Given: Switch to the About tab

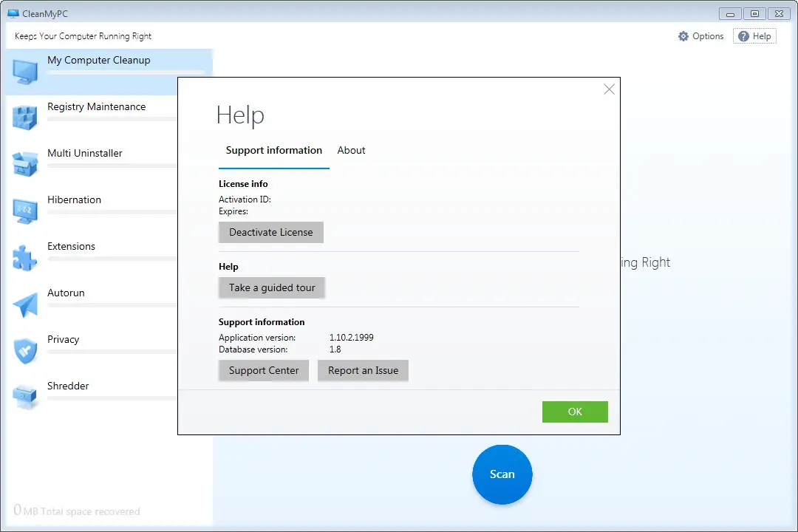Looking at the screenshot, I should click(x=351, y=150).
